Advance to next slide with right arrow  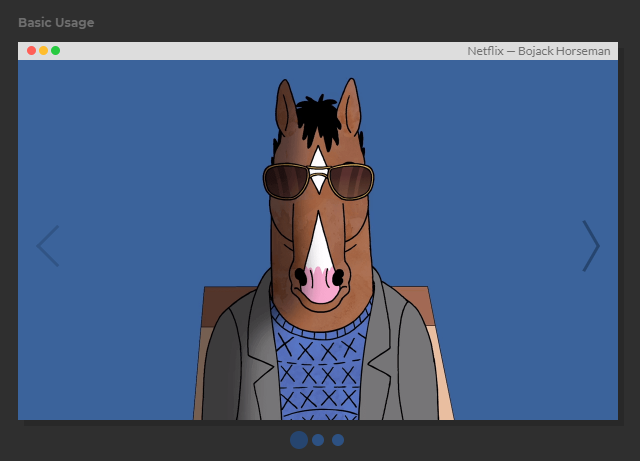591,246
